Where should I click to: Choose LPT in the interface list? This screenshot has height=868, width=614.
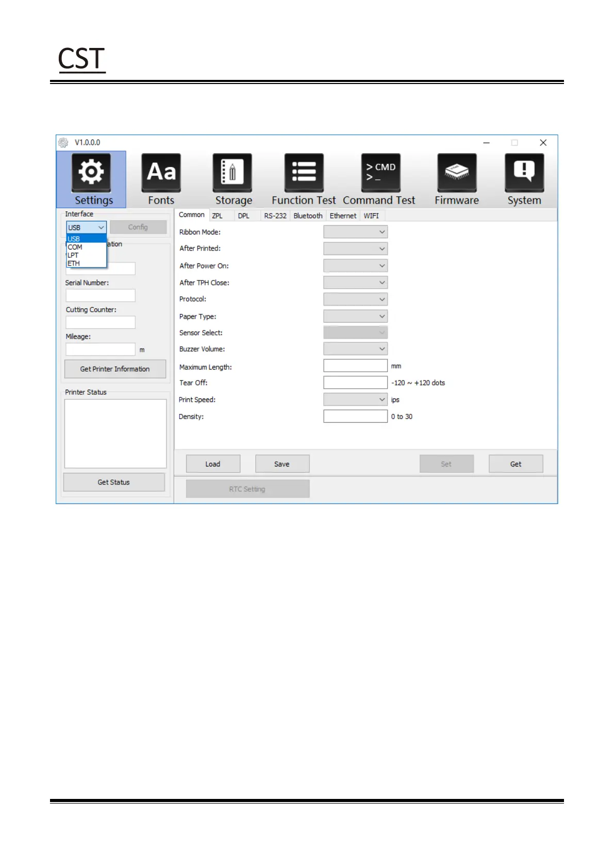click(x=86, y=255)
